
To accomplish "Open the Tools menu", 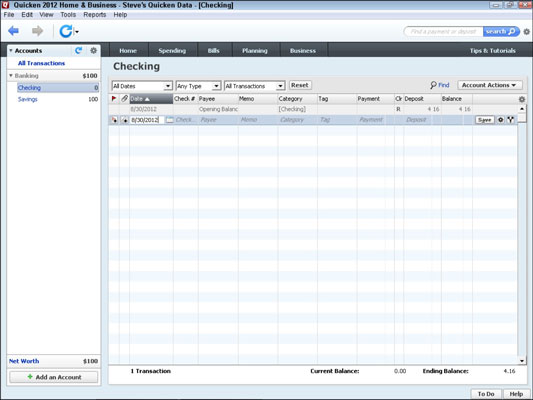I will (x=68, y=15).
